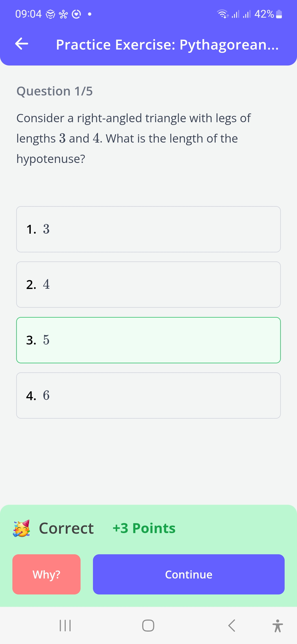297x644 pixels.
Task: Tap Continue to next question
Action: click(189, 574)
